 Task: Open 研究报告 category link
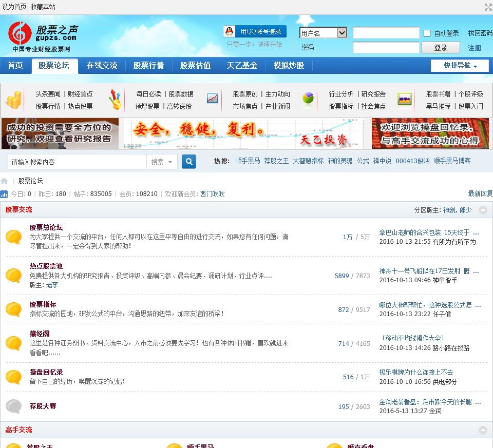[x=373, y=94]
